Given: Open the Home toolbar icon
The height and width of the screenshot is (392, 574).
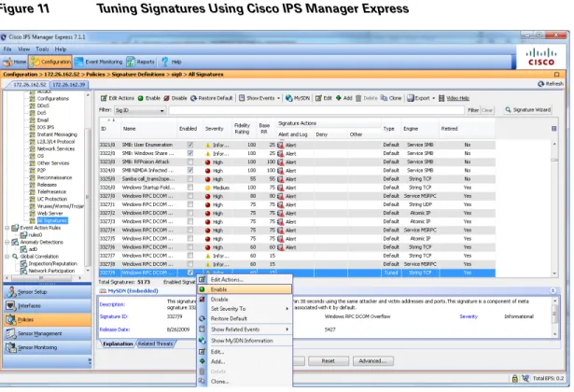Looking at the screenshot, I should (7, 62).
